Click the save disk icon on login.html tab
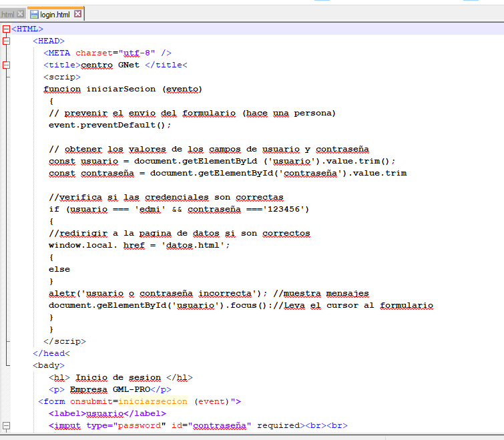 click(x=33, y=14)
